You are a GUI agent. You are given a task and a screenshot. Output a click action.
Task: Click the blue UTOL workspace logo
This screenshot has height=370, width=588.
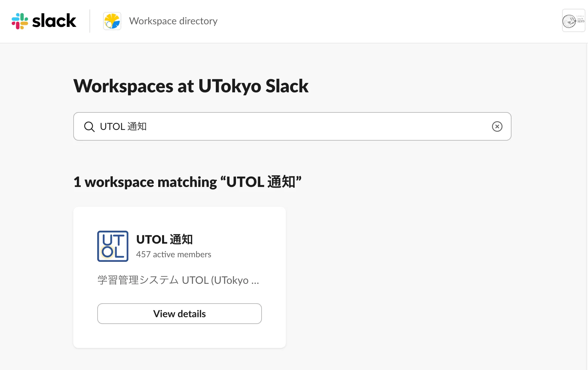pos(113,246)
